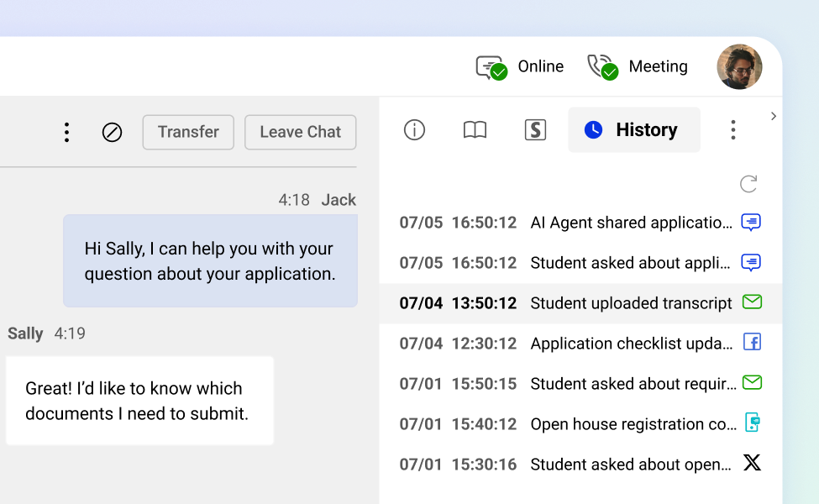Click the Facebook icon on the Application checklist entry

point(752,343)
